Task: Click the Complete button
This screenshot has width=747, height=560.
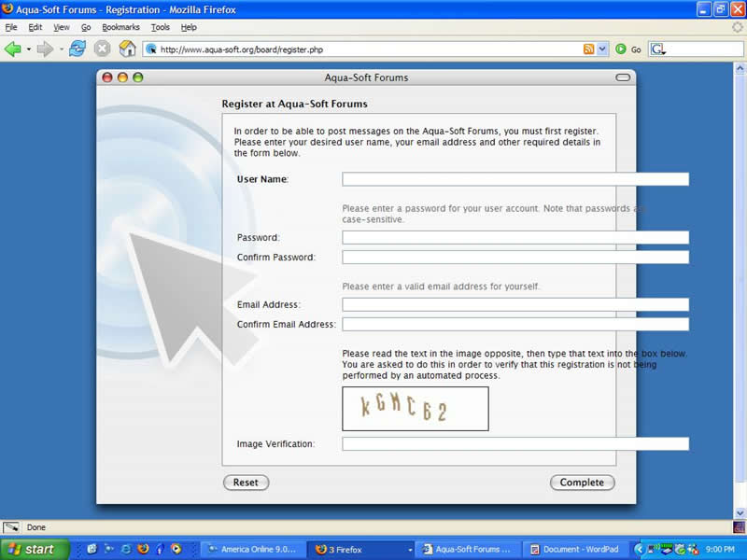Action: click(582, 483)
